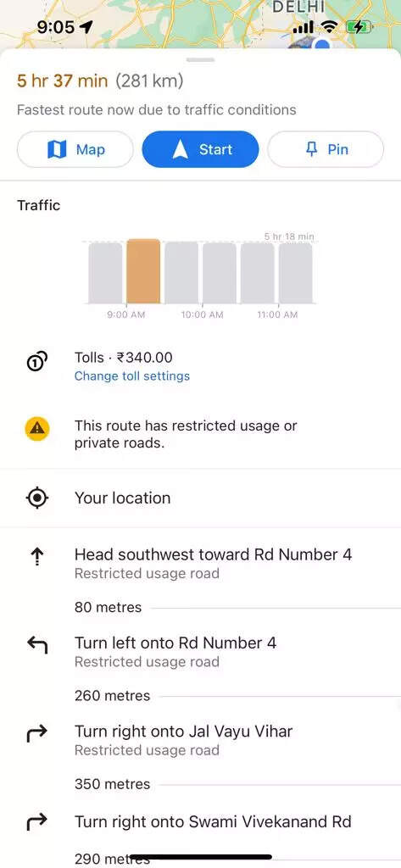Select the 10:00 AM traffic bar
This screenshot has height=868, width=401.
click(220, 273)
